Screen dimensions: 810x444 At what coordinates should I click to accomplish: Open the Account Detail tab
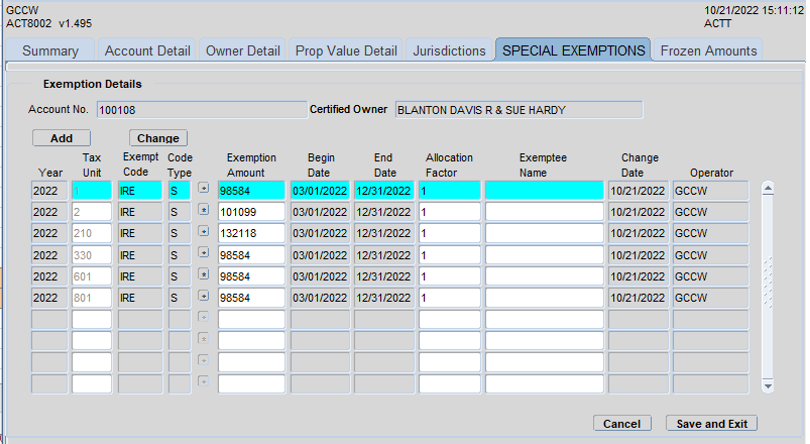click(x=147, y=50)
